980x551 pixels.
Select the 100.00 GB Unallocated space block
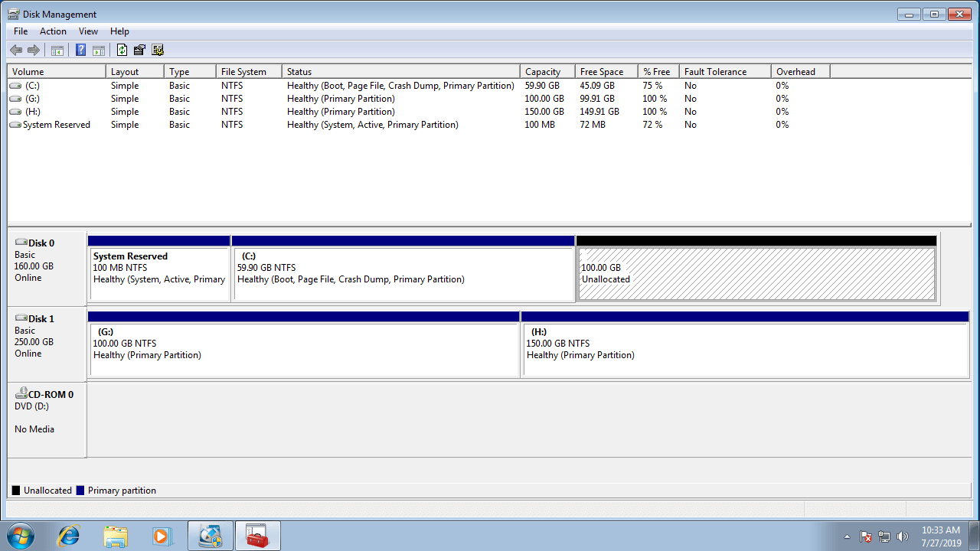[756, 274]
